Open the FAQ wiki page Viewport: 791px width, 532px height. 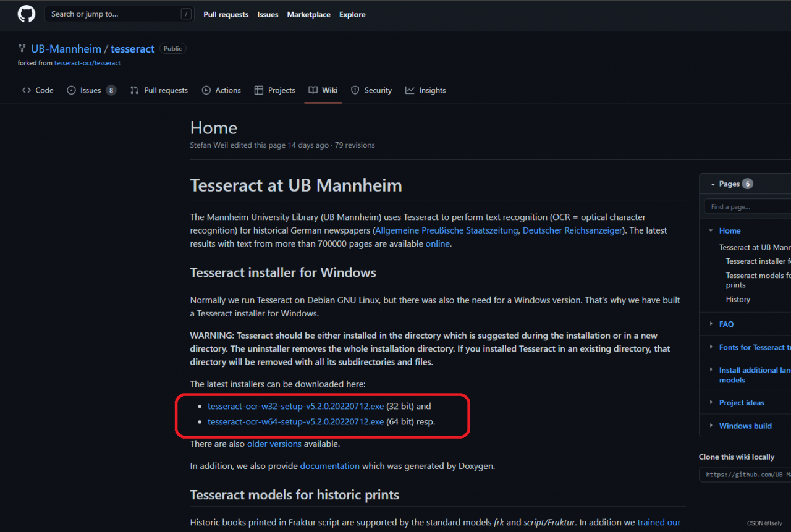point(727,324)
